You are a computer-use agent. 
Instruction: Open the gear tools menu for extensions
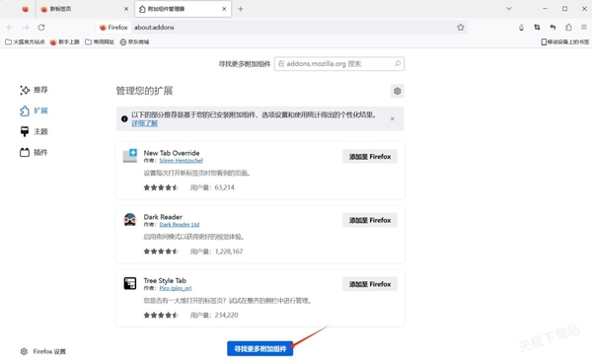(398, 91)
